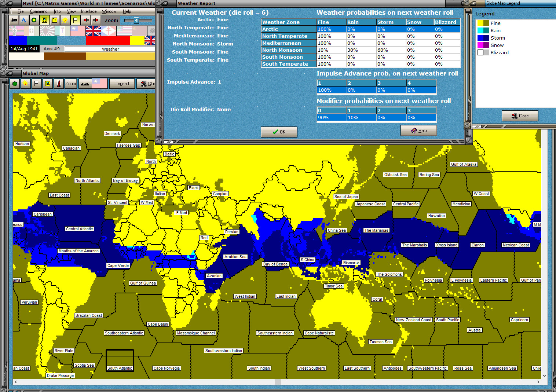This screenshot has width=556, height=392.
Task: Click the green hexagon icon in Global Map toolbar
Action: click(x=15, y=84)
